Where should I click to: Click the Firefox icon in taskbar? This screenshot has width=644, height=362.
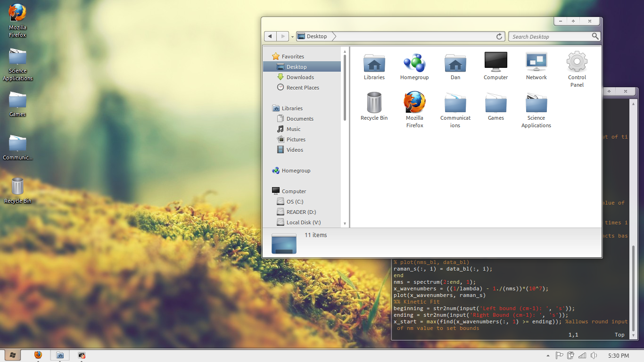(x=38, y=355)
